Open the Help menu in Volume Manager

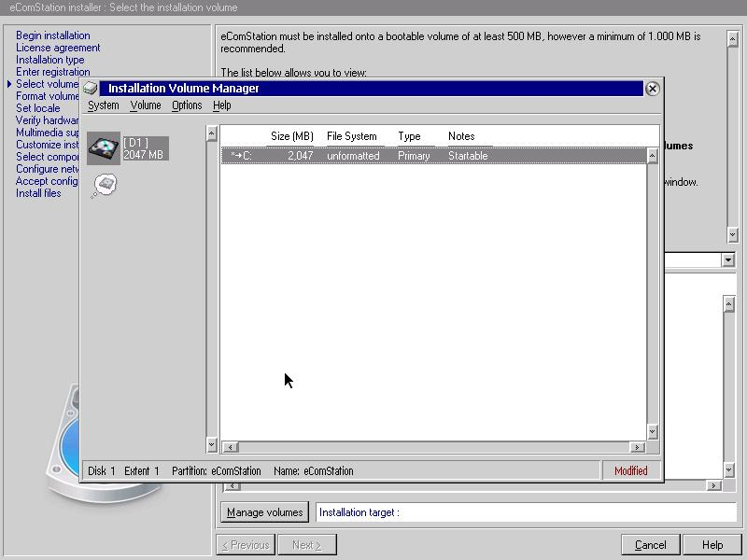tap(222, 105)
